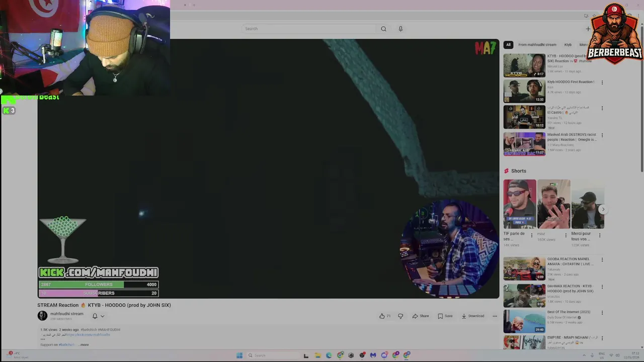This screenshot has width=644, height=362.
Task: Open options for Merci pour tous short
Action: (x=600, y=235)
